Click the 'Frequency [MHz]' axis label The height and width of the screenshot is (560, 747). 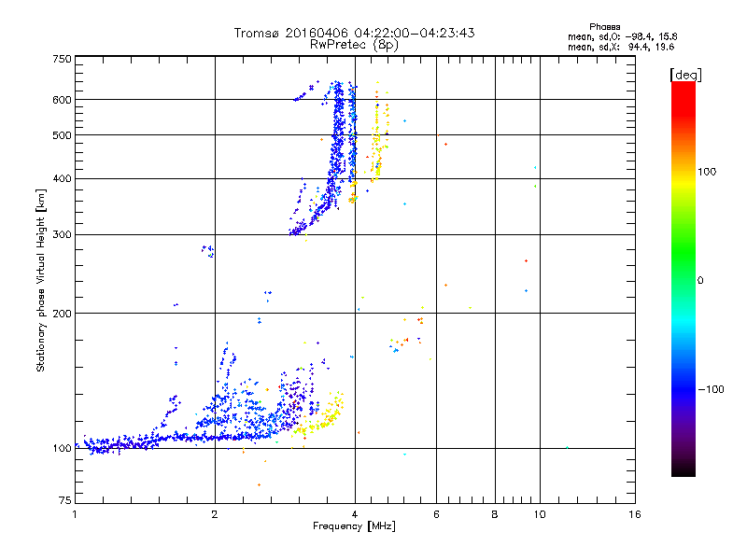tap(354, 526)
